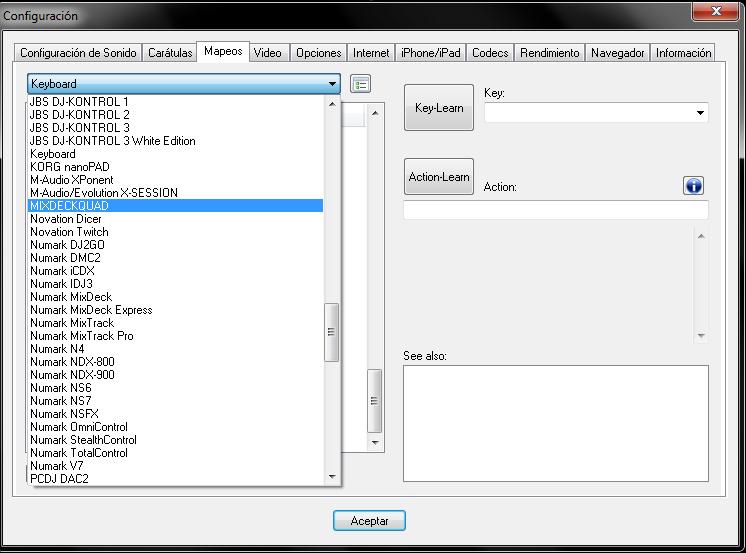Image resolution: width=746 pixels, height=553 pixels.
Task: Pick Numark DJ2GO
Action: [176, 245]
